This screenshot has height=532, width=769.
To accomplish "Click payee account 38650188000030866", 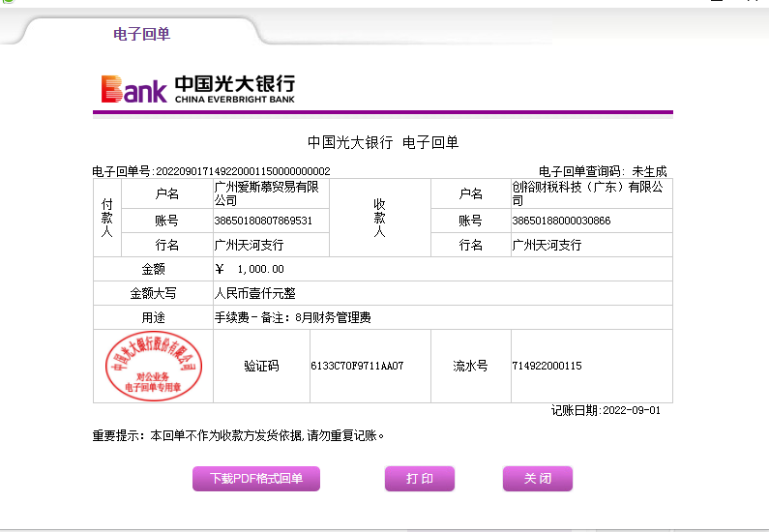I will (561, 221).
